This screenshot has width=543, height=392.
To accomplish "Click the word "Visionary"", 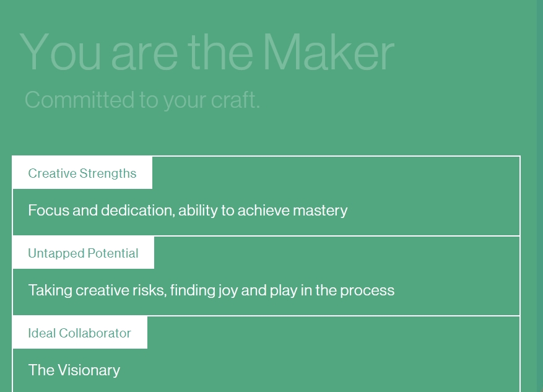I will tap(89, 370).
